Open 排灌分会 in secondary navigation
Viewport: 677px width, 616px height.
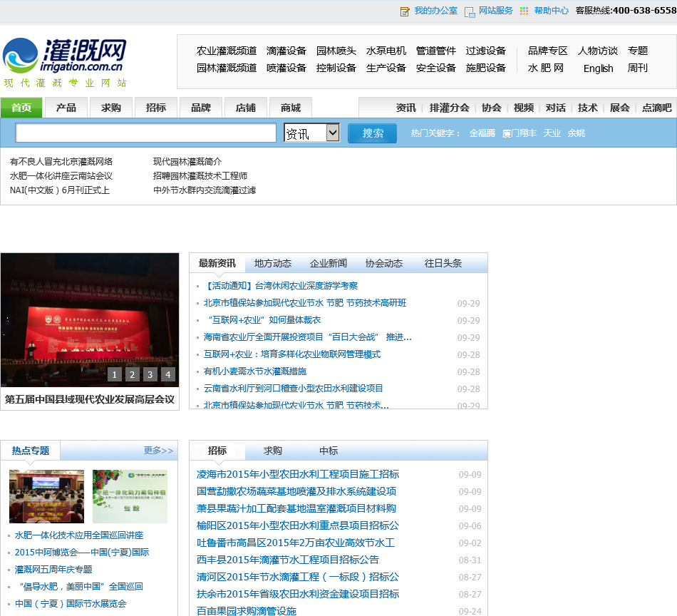click(x=449, y=108)
